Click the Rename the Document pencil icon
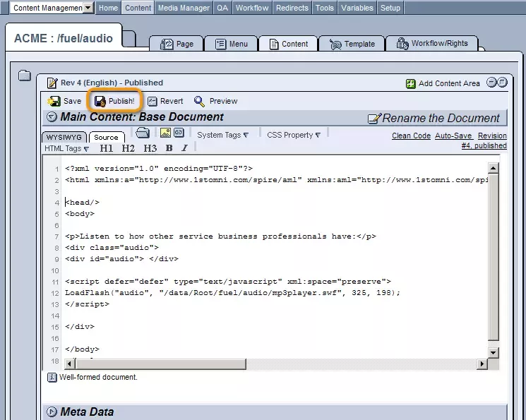The image size is (526, 420). (374, 119)
